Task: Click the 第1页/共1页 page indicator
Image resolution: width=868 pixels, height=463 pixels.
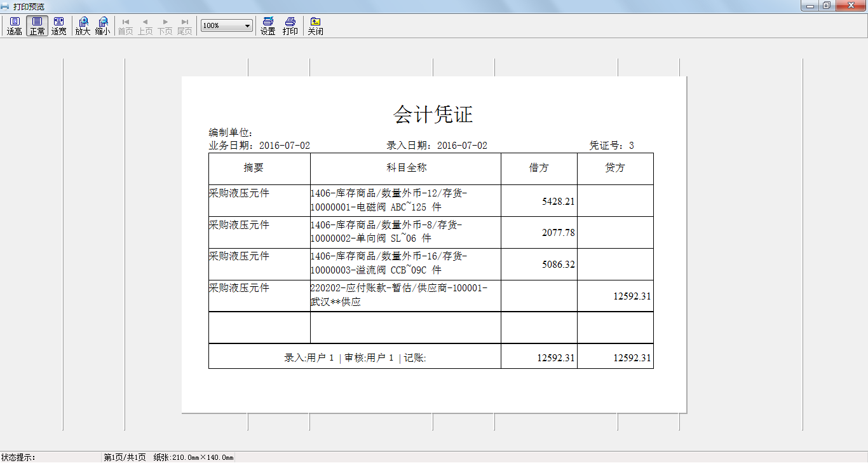Action: tap(125, 457)
